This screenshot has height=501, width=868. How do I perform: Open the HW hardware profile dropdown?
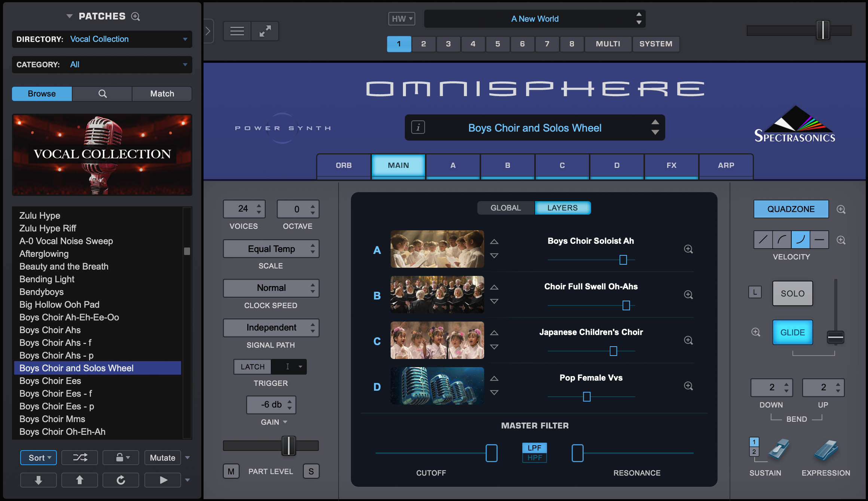401,18
